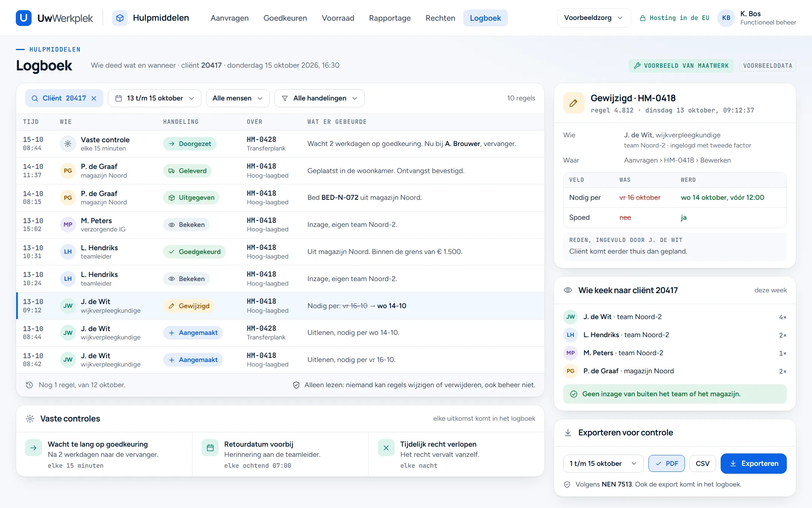Click the blue Exporteren button
The width and height of the screenshot is (812, 508).
click(754, 464)
